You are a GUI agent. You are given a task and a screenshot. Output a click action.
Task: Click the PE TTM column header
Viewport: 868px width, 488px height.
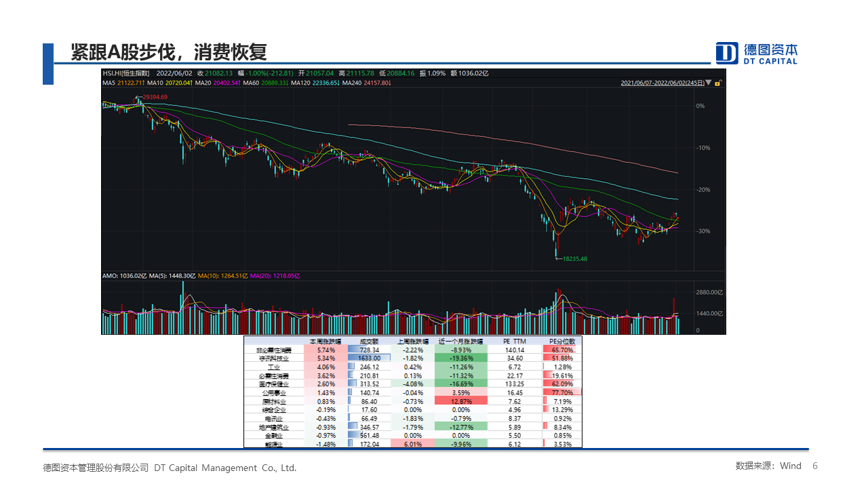tap(515, 342)
